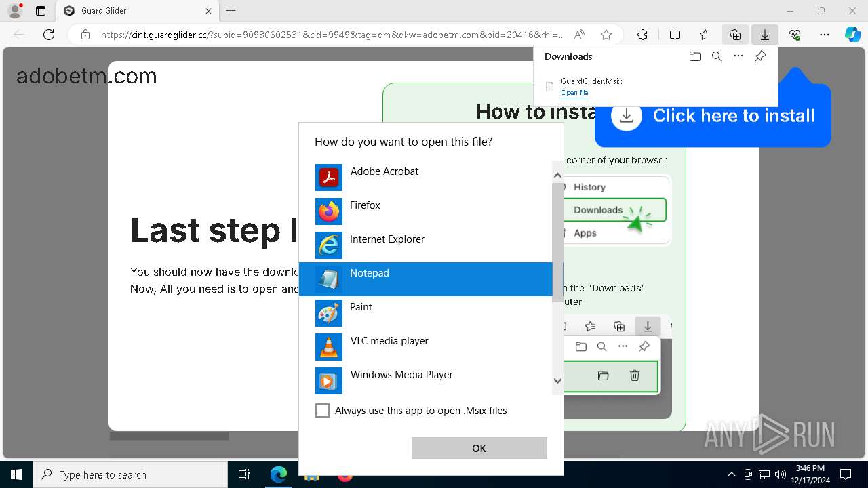Open the Favorites list icon
This screenshot has width=868, height=488.
click(705, 35)
